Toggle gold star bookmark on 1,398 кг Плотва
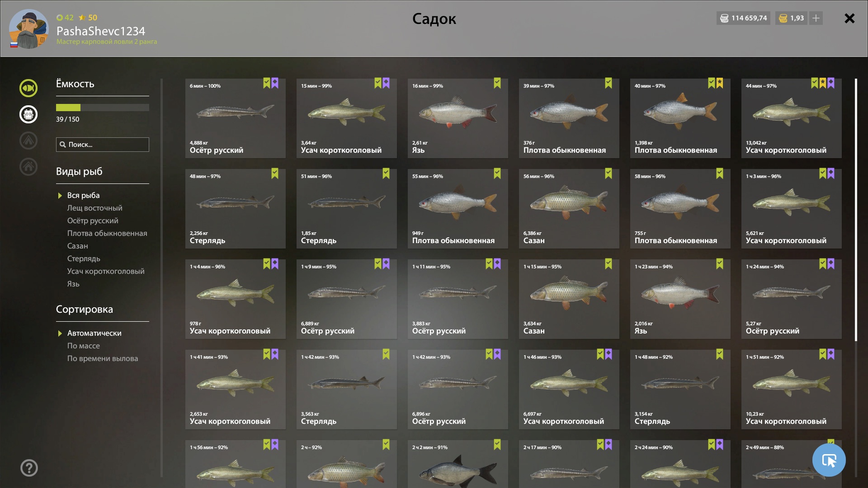Viewport: 868px width, 488px height. 720,83
